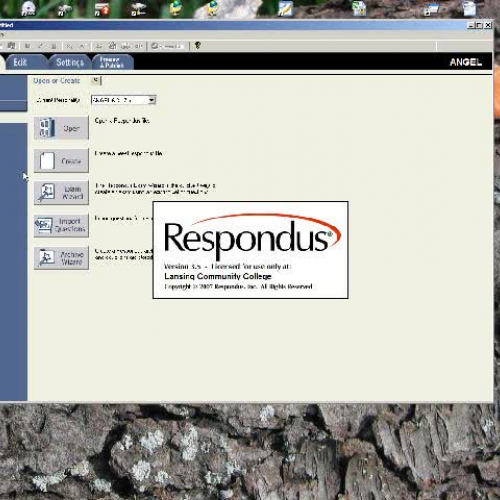The width and height of the screenshot is (500, 500).
Task: Open the disc shortcut on the desktop
Action: [x=29, y=8]
